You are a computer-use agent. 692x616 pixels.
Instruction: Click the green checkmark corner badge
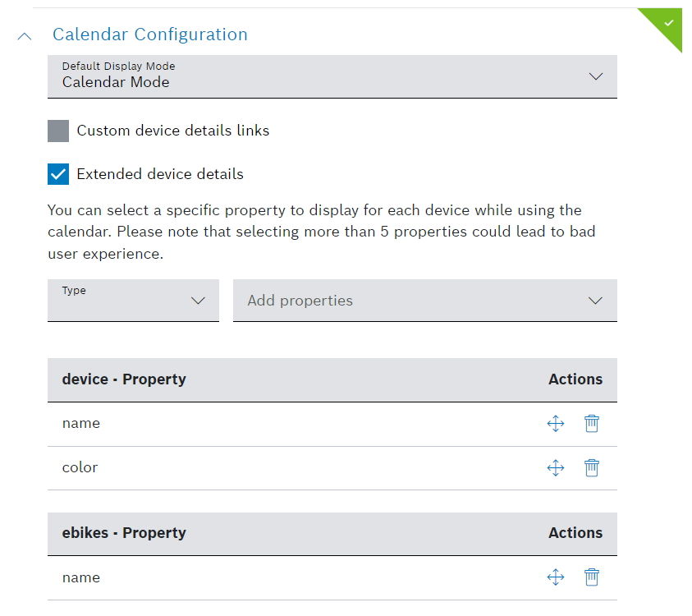point(668,23)
